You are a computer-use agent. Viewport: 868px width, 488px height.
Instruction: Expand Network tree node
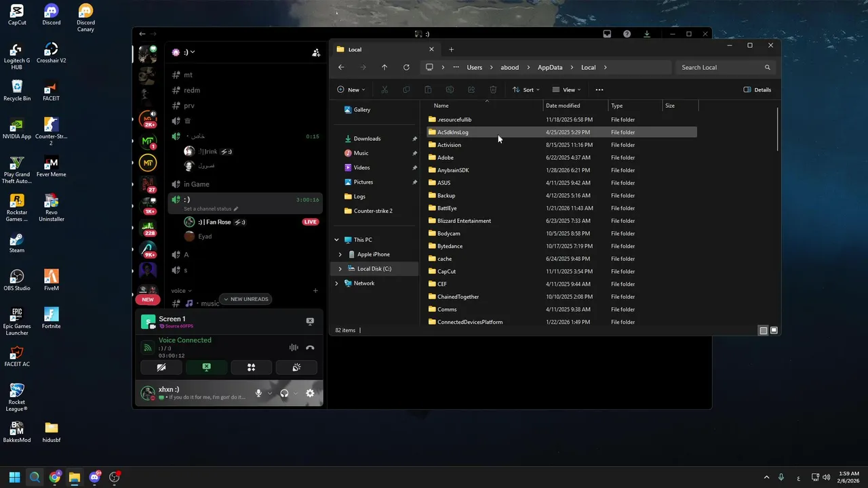point(336,283)
